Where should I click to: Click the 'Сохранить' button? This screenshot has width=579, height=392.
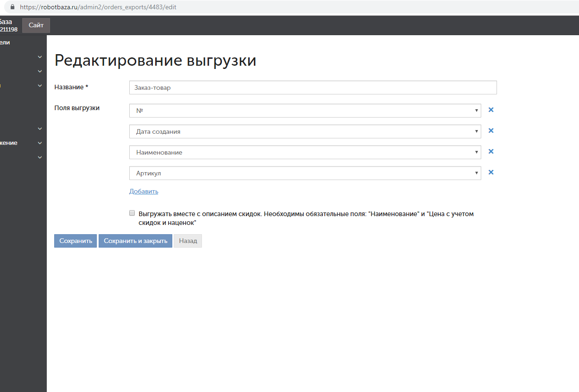[x=76, y=241]
